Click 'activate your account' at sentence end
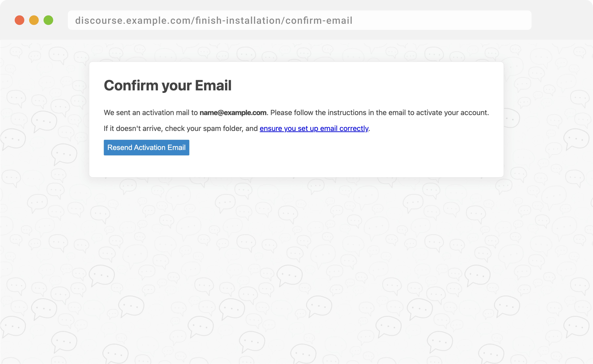This screenshot has height=364, width=593. coord(452,113)
